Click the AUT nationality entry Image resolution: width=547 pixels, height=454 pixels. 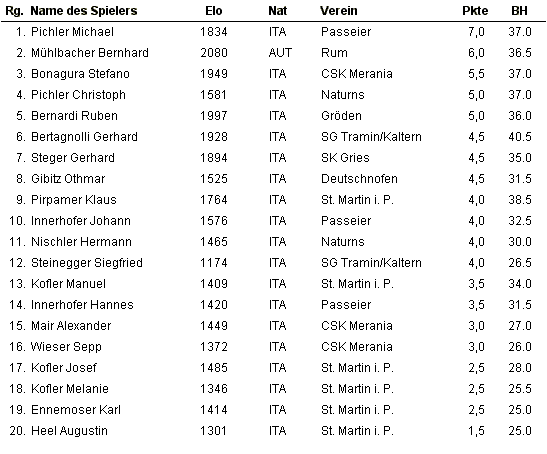[280, 53]
